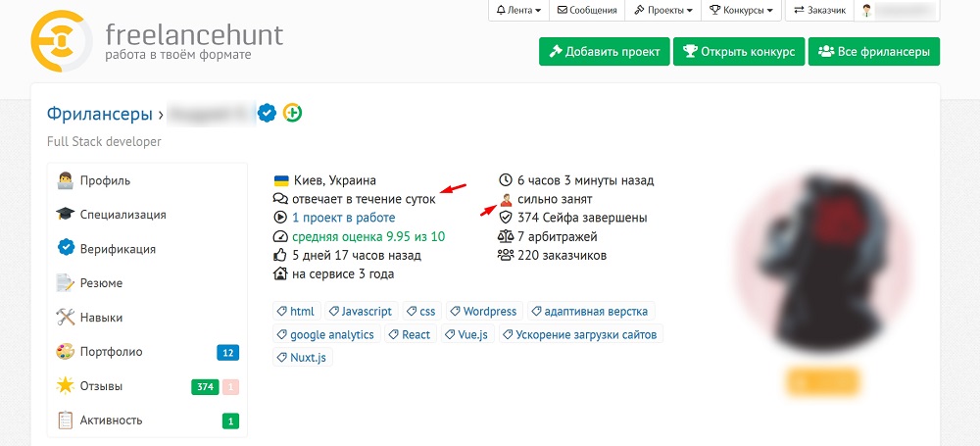Click the green 1 activity badge
The width and height of the screenshot is (980, 446).
(x=230, y=421)
